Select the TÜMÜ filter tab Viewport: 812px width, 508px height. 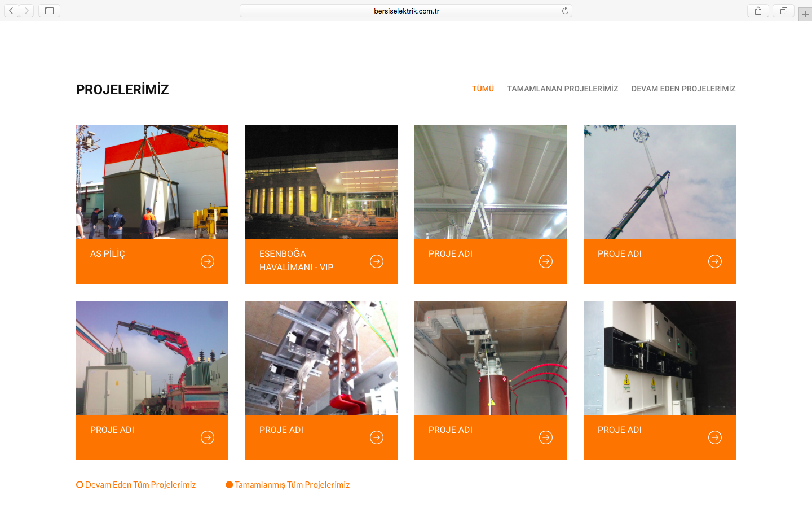point(483,89)
